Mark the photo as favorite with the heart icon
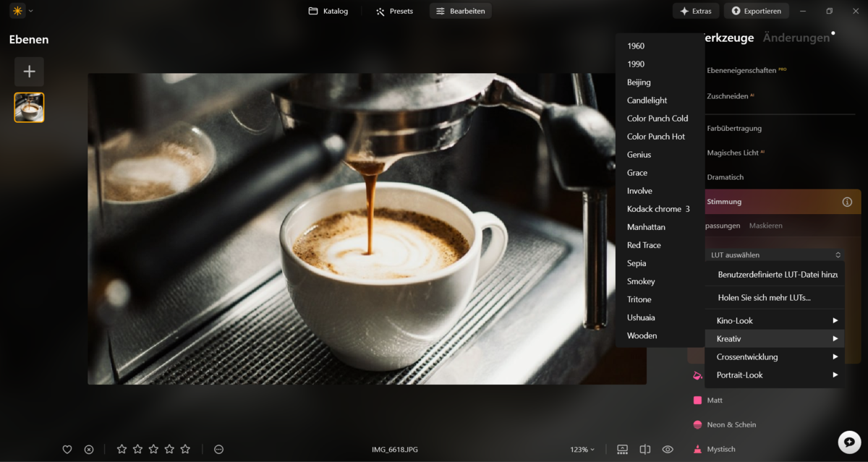The image size is (868, 462). point(67,449)
